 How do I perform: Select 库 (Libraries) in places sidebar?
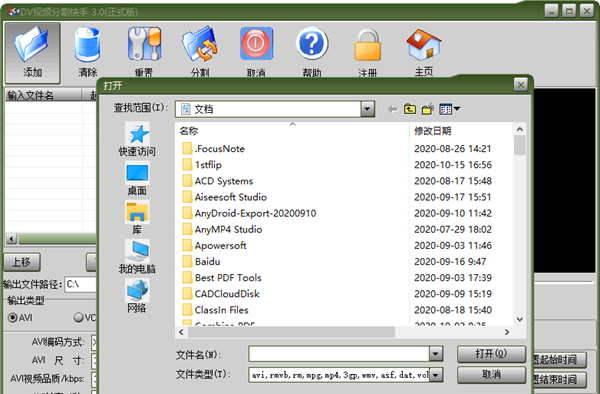click(137, 218)
